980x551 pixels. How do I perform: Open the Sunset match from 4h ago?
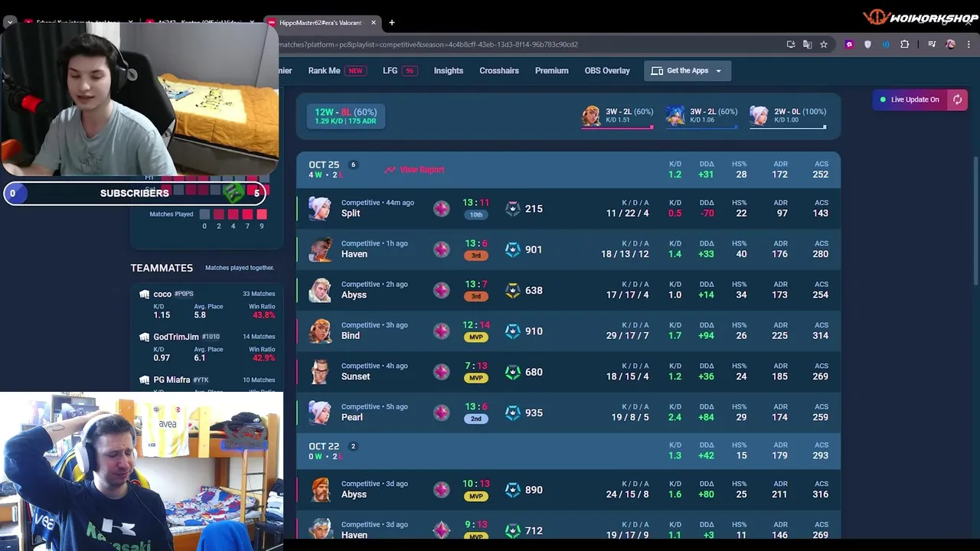(568, 371)
